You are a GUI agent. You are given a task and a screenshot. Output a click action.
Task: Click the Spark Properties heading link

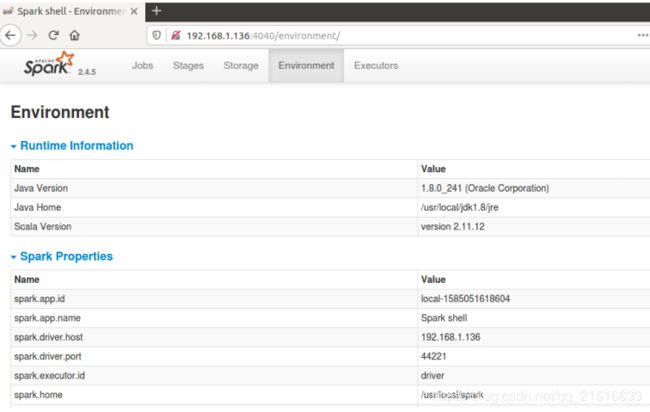click(x=66, y=256)
